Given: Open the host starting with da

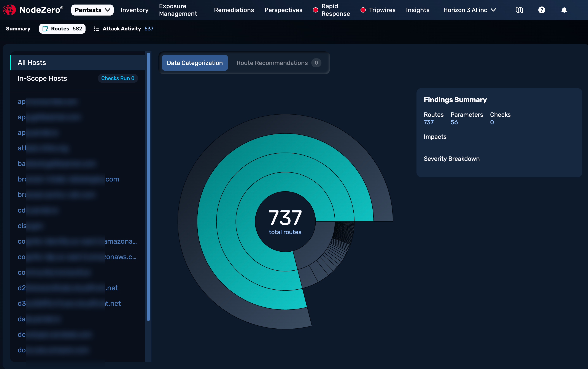Looking at the screenshot, I should (39, 319).
